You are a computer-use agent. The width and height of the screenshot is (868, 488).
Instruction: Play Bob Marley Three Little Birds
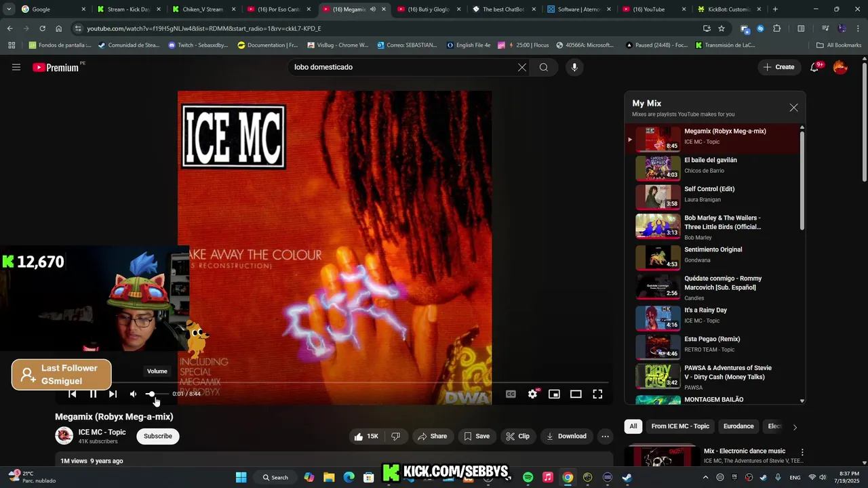713,227
